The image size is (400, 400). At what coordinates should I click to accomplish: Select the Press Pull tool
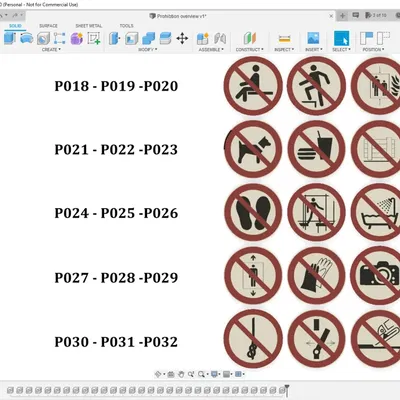click(x=114, y=38)
